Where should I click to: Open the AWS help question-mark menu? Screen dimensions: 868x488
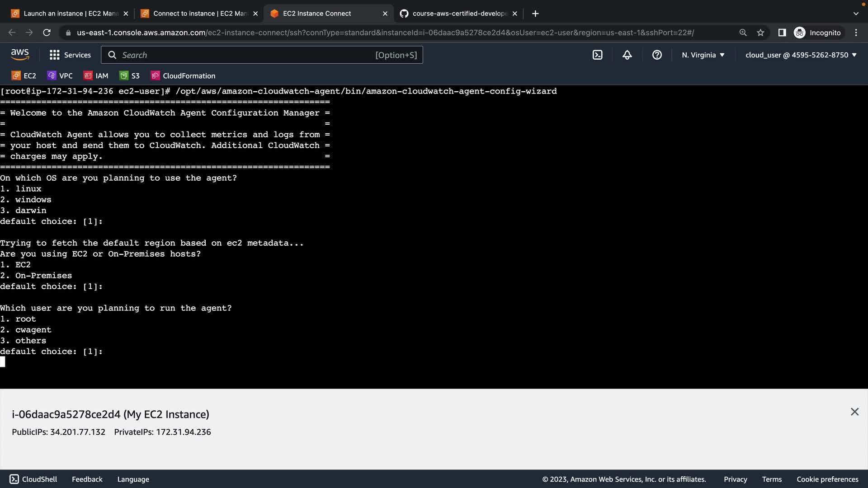657,55
